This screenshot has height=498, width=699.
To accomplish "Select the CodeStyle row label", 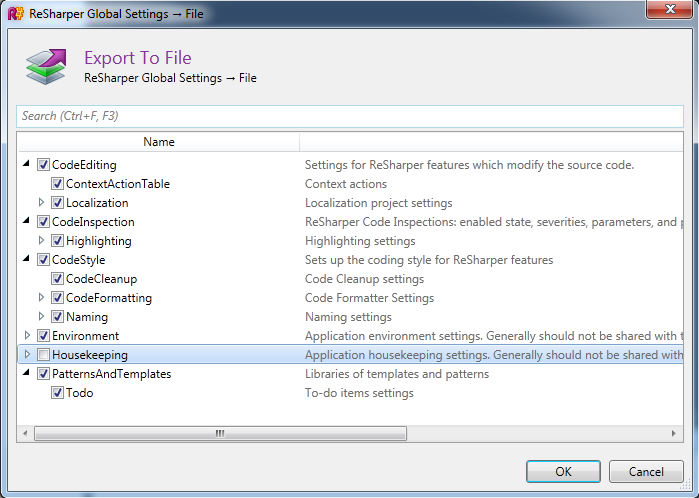I will point(78,259).
